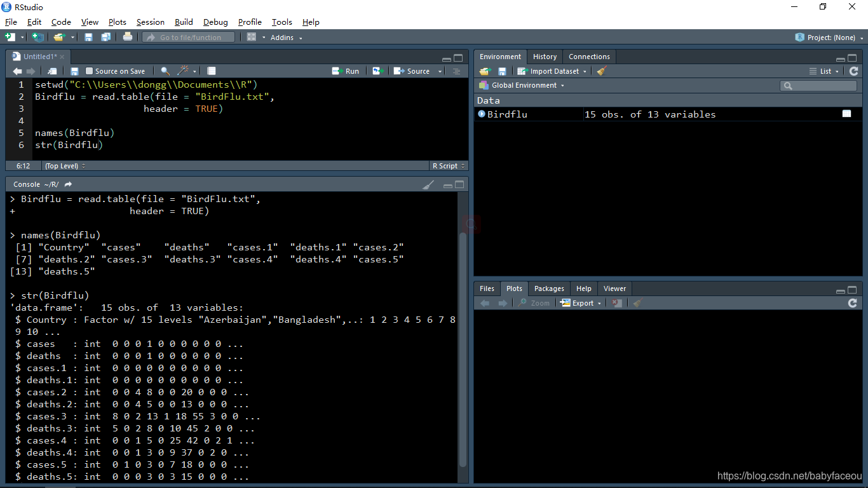868x488 pixels.
Task: Open the Help tab
Action: coord(583,288)
